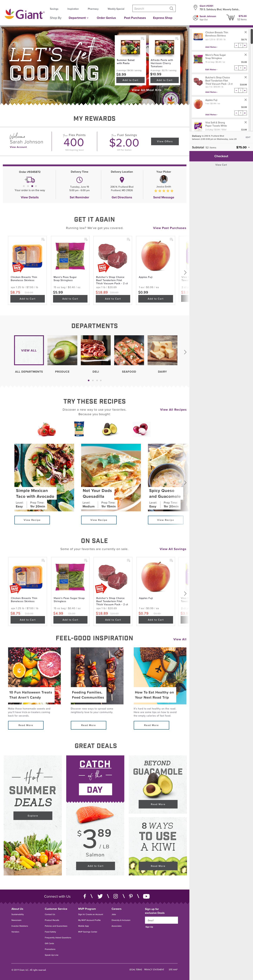Decrease Apples Fuji quantity with minus

click(236, 113)
